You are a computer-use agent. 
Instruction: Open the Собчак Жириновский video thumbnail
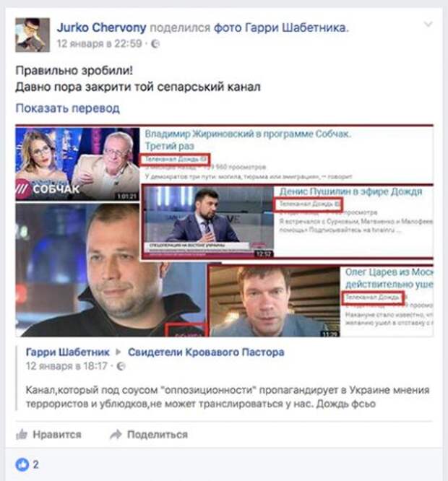[x=77, y=164]
